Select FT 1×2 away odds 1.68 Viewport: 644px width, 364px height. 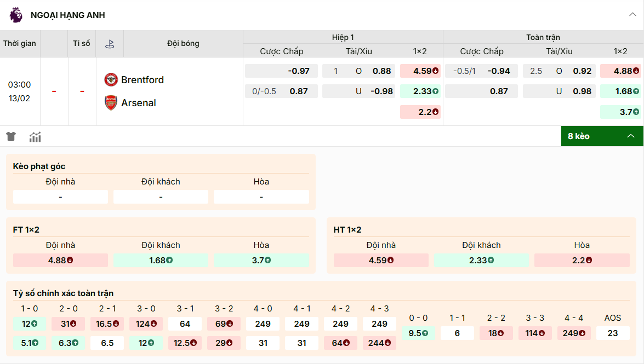tap(161, 261)
